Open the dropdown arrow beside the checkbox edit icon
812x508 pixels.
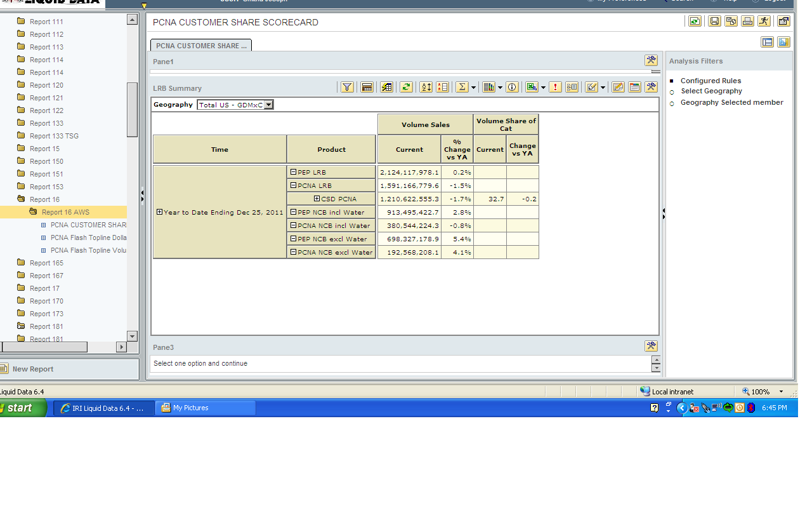click(603, 88)
